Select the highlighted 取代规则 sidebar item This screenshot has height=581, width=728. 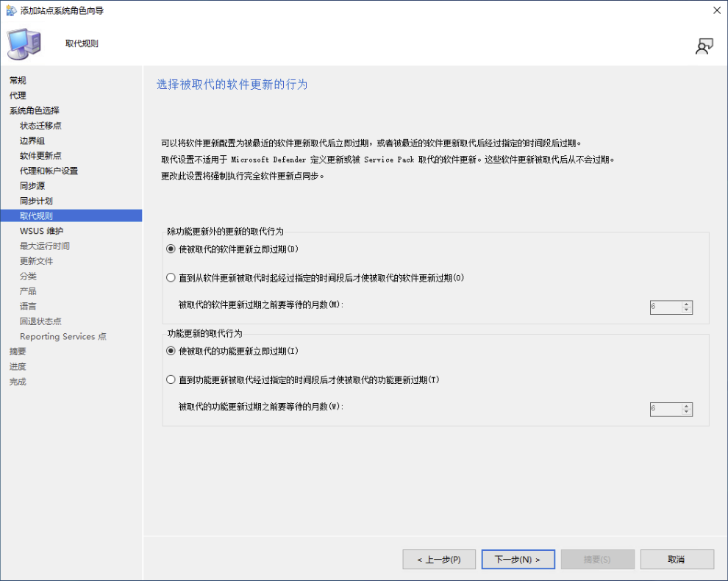pos(71,215)
